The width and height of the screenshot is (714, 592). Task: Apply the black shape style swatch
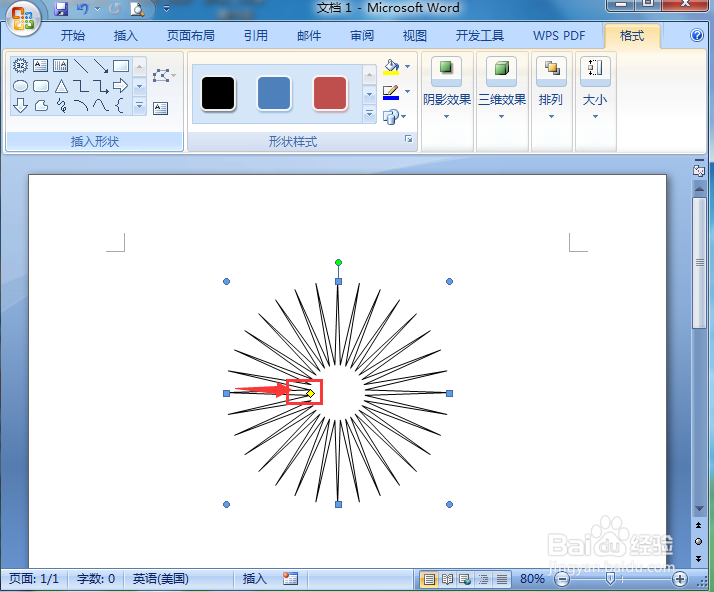218,93
